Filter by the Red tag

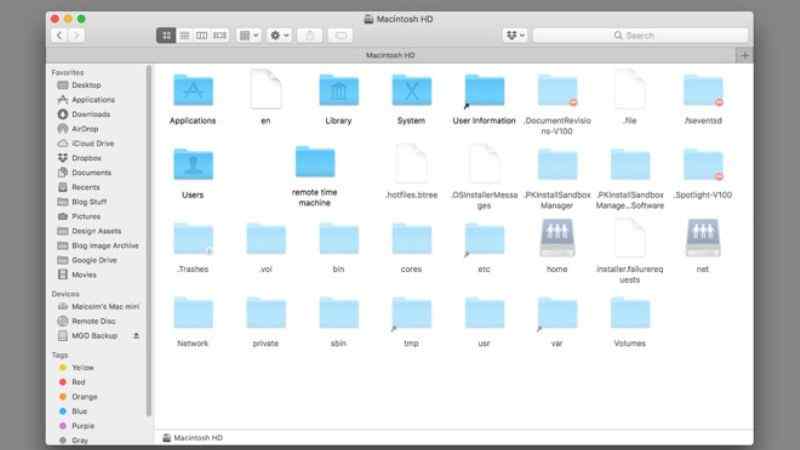click(78, 382)
